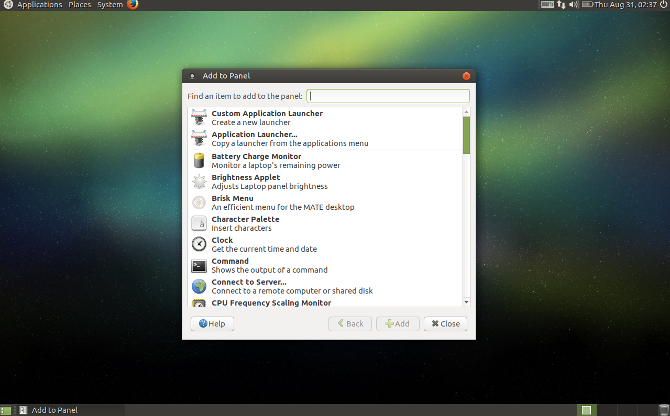Select the Connect to Server globe icon
The image size is (670, 416).
coord(199,286)
